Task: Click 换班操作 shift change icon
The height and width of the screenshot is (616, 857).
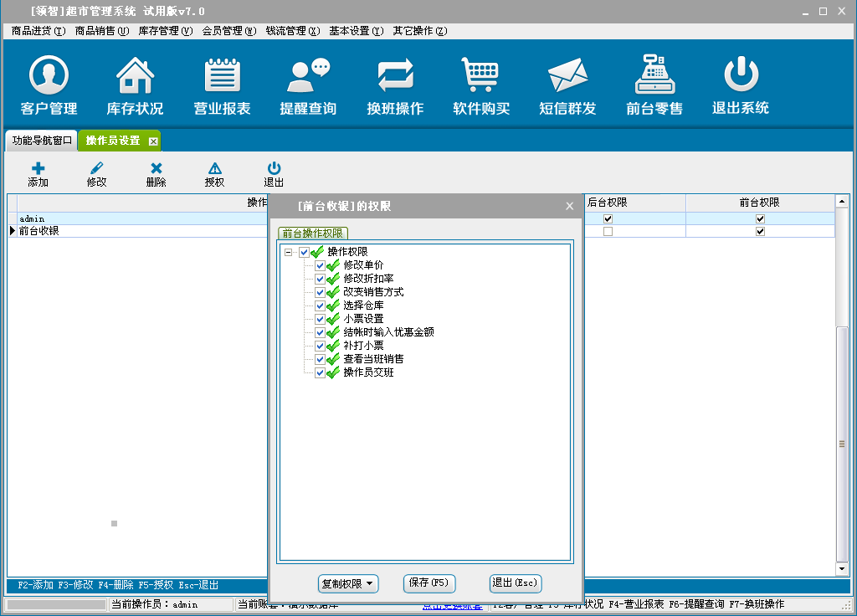Action: point(395,85)
